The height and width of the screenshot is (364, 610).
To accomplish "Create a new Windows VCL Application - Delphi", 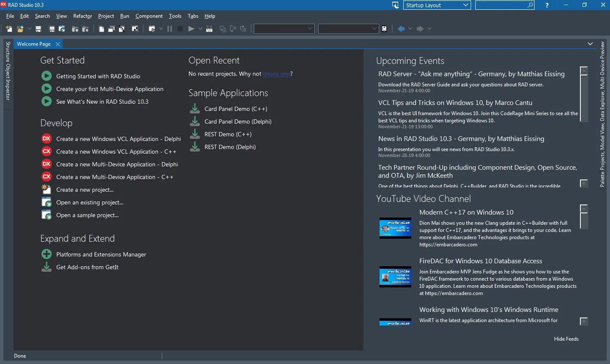I will [x=119, y=139].
